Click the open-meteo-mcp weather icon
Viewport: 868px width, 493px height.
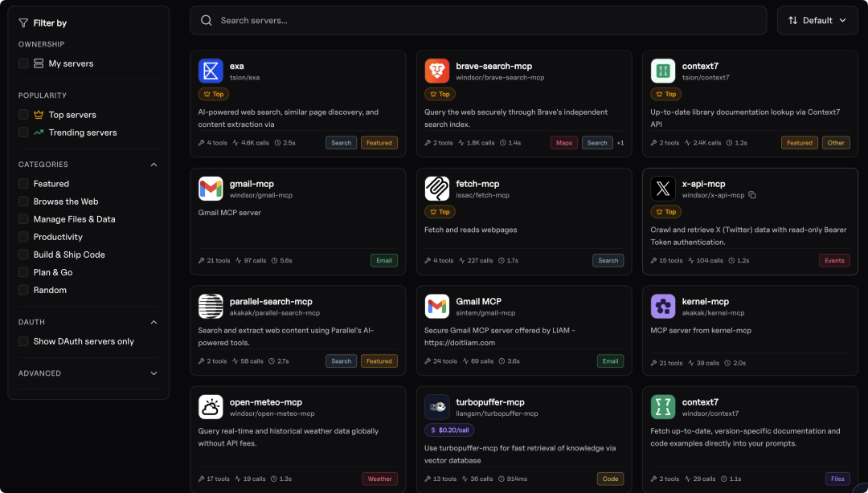pyautogui.click(x=211, y=407)
